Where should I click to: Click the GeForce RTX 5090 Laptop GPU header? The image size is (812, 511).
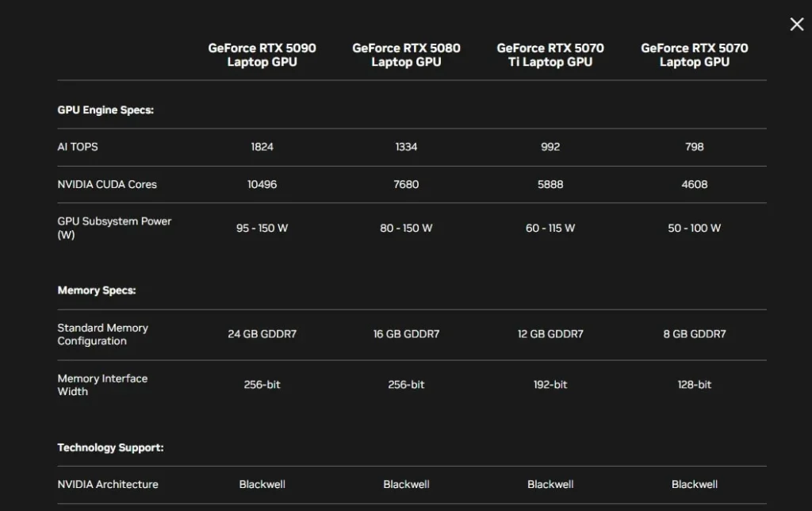262,55
